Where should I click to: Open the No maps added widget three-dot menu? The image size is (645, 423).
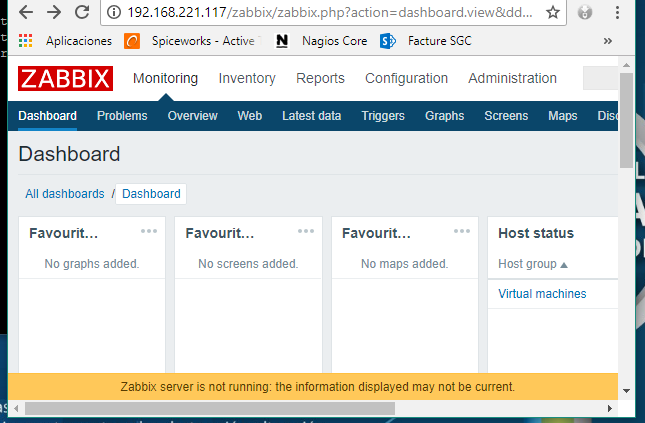(462, 231)
